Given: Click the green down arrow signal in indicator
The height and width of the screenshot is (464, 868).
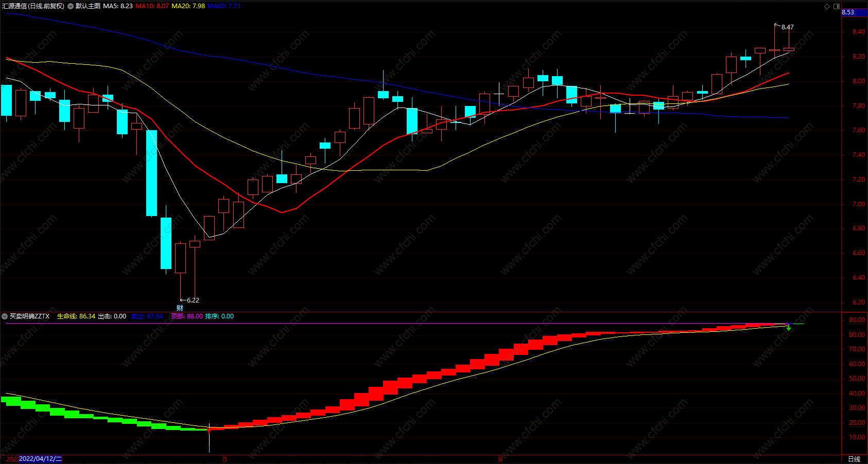Looking at the screenshot, I should (788, 328).
